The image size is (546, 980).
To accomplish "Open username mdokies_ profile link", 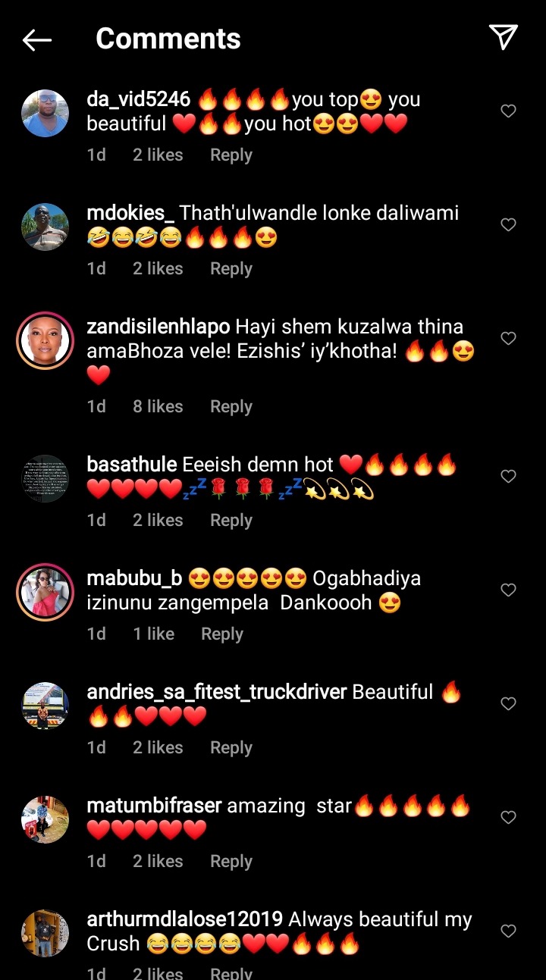I will (130, 213).
